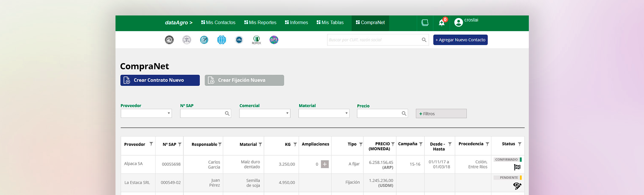The height and width of the screenshot is (195, 644).
Task: Filter the Status column
Action: tap(519, 144)
